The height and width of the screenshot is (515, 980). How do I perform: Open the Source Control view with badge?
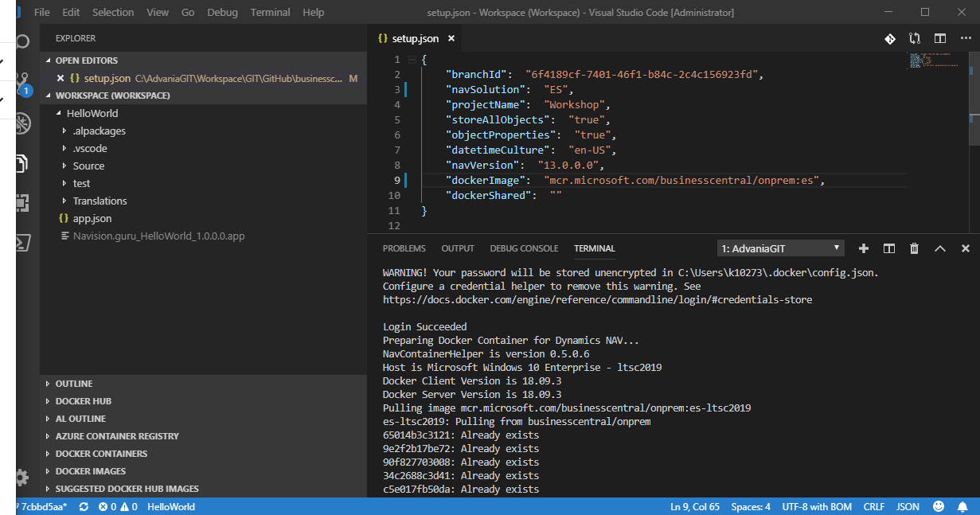(22, 83)
